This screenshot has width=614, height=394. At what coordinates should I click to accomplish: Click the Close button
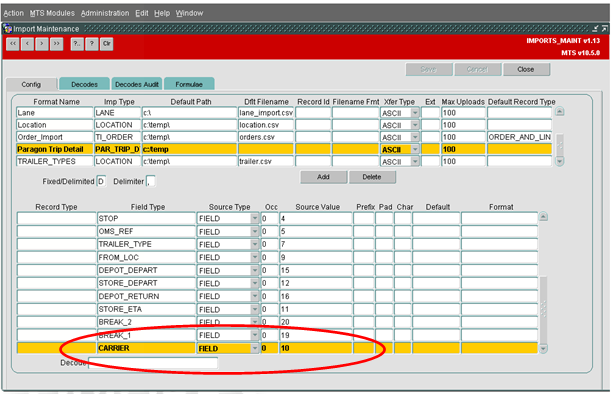coord(526,69)
